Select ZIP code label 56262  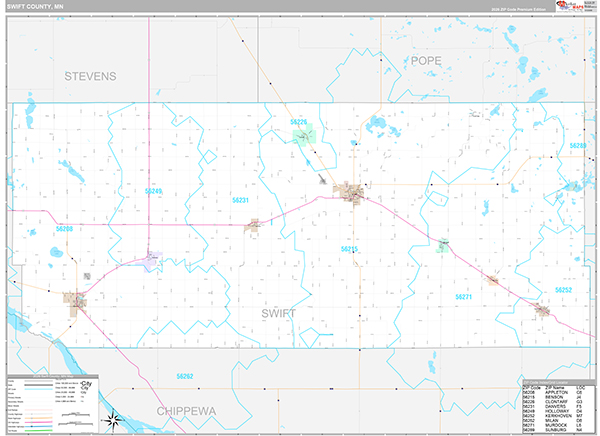pyautogui.click(x=185, y=376)
